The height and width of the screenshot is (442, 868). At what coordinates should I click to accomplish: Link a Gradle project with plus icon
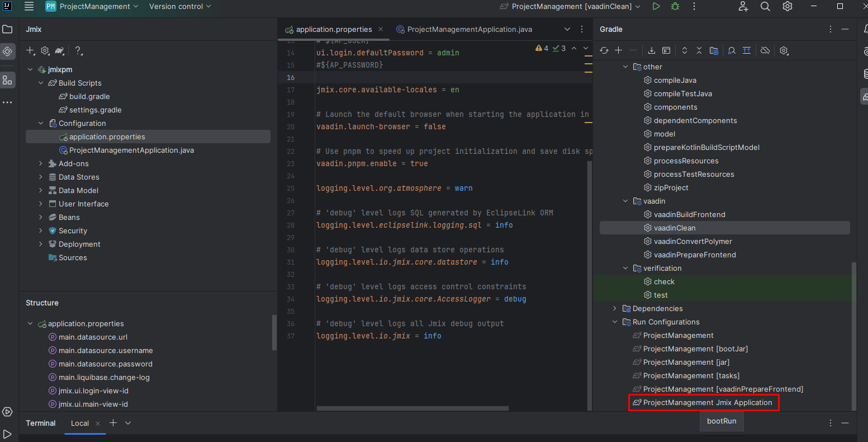tap(619, 50)
